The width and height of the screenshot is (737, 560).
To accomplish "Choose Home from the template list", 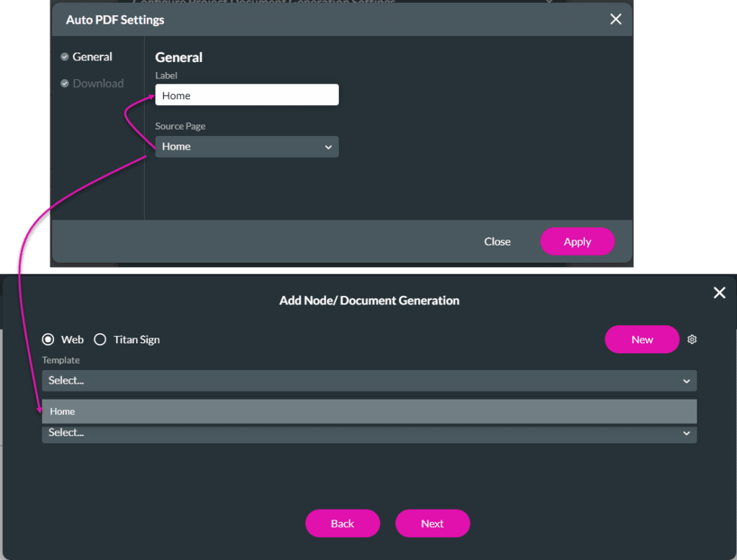I will (368, 412).
